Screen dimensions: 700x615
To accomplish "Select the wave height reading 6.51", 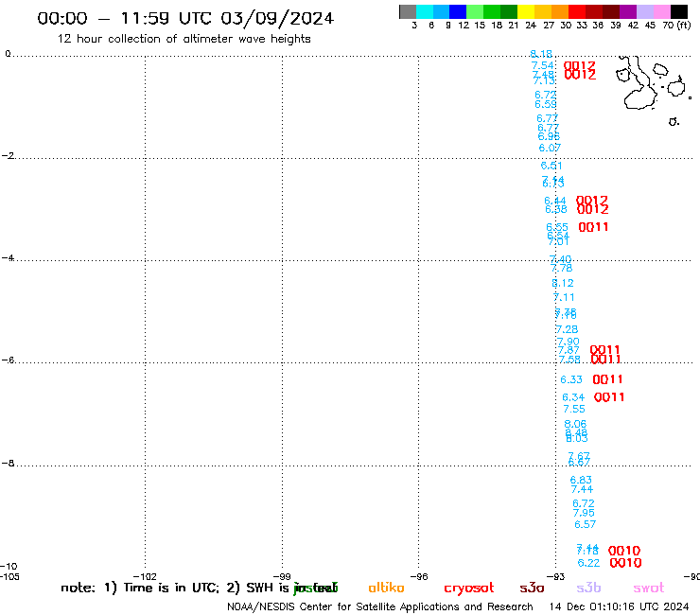I will (551, 166).
